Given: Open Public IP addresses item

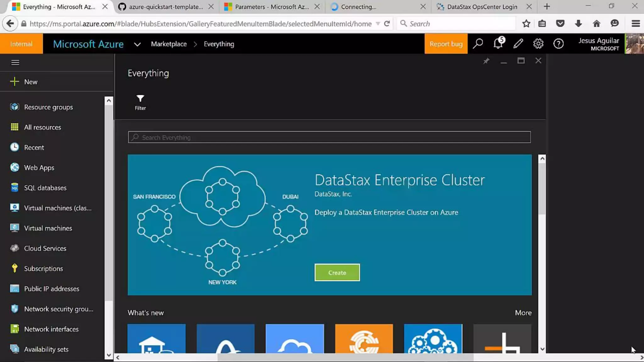Looking at the screenshot, I should pyautogui.click(x=52, y=289).
